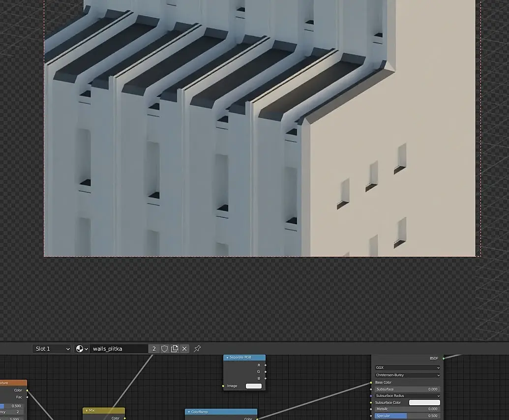Click the R output socket of Separate RGB
This screenshot has height=420, width=509.
point(266,365)
